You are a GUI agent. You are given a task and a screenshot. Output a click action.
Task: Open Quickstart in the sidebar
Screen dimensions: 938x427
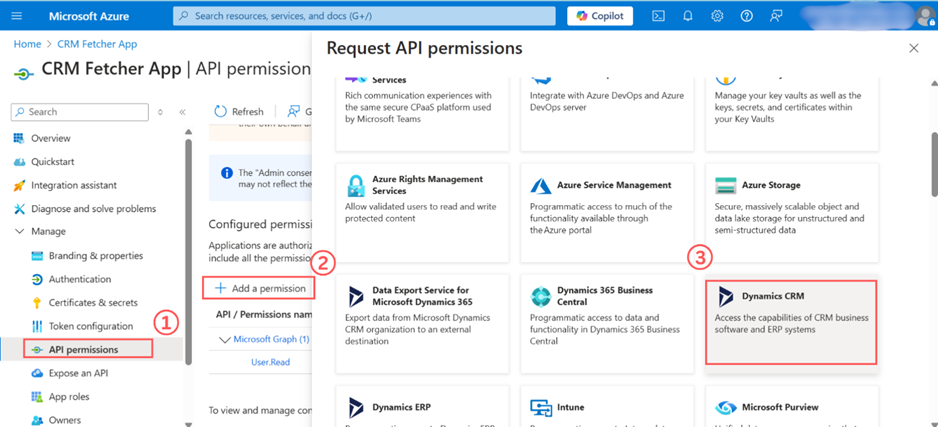click(x=53, y=161)
